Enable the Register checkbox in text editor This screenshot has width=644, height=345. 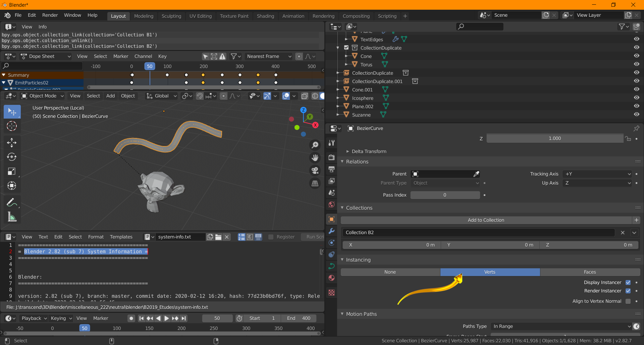pyautogui.click(x=271, y=237)
